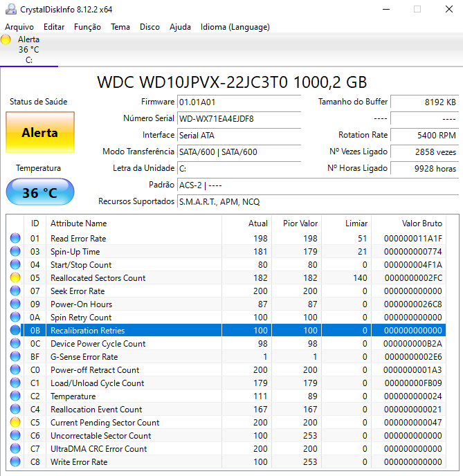Click the yellow Alerta health status button

pos(40,132)
